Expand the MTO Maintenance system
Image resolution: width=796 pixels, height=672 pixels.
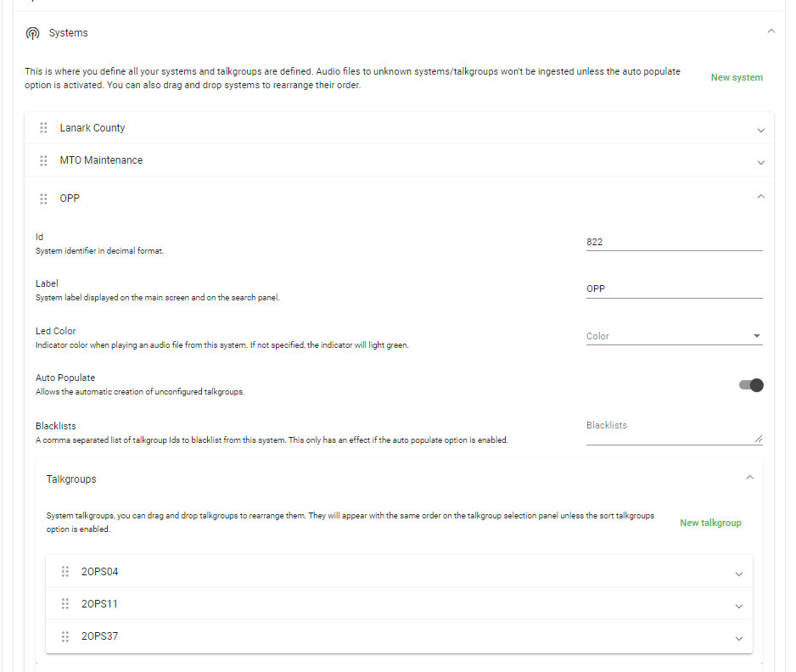click(760, 163)
